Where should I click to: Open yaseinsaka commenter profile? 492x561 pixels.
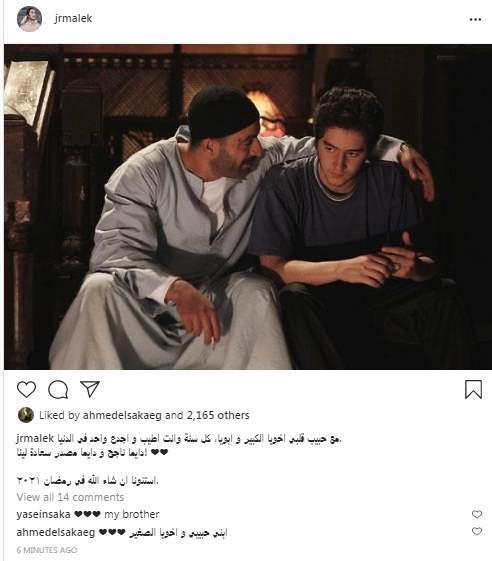pyautogui.click(x=43, y=514)
